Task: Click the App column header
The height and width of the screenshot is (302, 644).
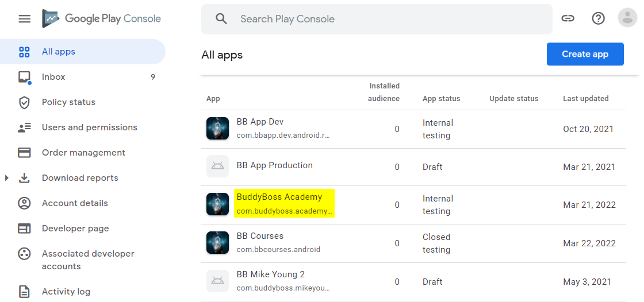Action: (x=213, y=99)
